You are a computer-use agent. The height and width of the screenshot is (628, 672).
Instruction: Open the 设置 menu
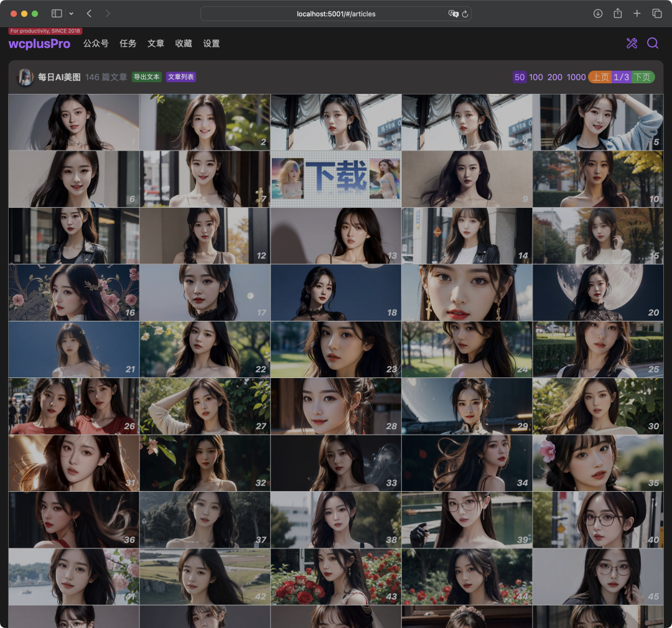click(x=212, y=44)
